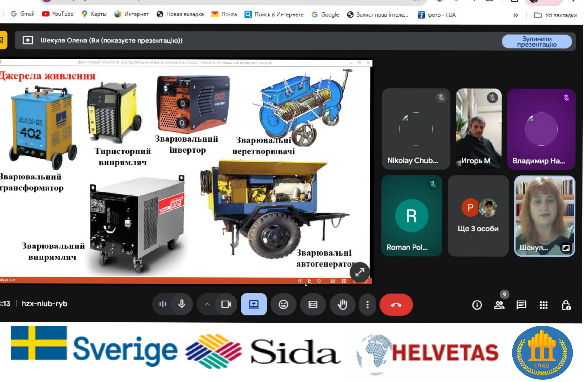588x382 pixels.
Task: Expand the presentation to fullscreen
Action: [x=359, y=272]
